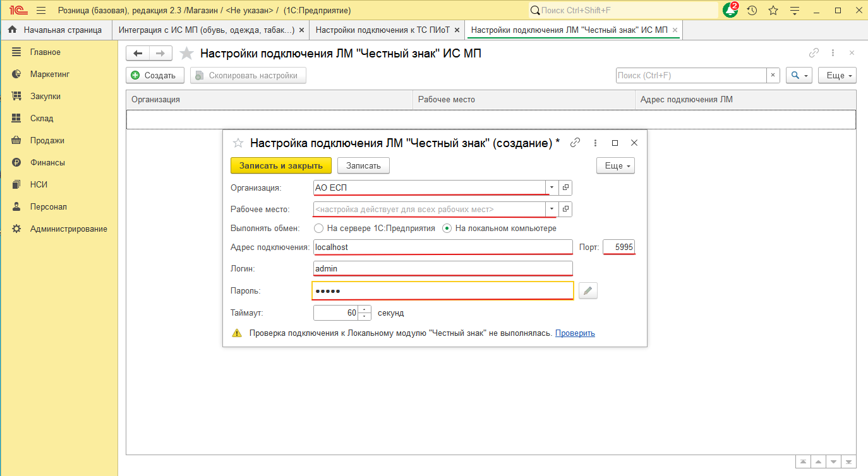The image size is (868, 476).
Task: Click the Записать button
Action: pos(363,165)
